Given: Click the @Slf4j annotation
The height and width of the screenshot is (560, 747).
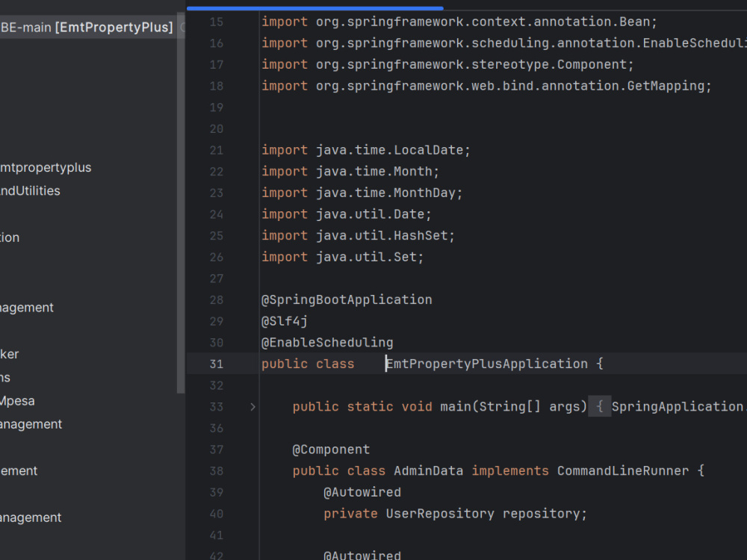Looking at the screenshot, I should [285, 321].
